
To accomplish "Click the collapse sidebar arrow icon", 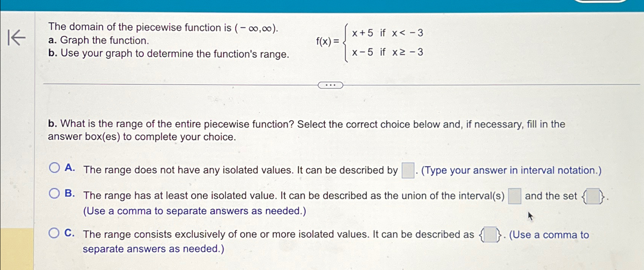I will pyautogui.click(x=17, y=38).
